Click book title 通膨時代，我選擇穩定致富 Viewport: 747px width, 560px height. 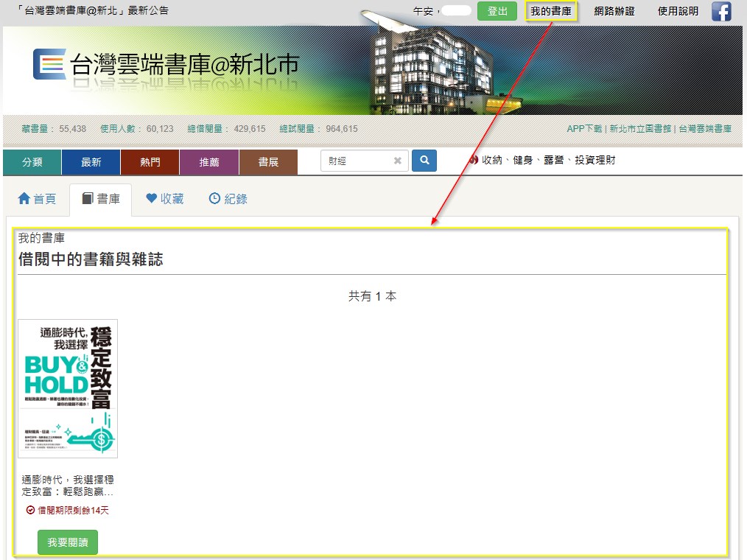pos(68,485)
